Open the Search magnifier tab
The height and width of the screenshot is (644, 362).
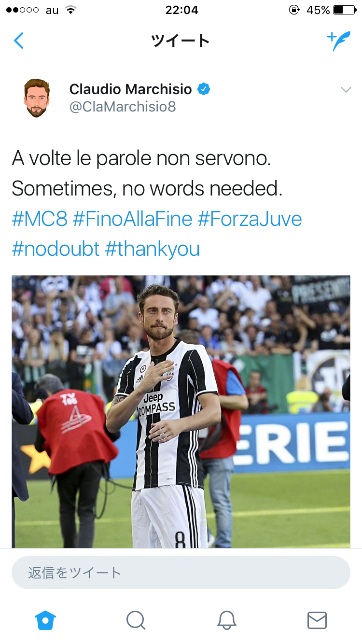tap(136, 620)
